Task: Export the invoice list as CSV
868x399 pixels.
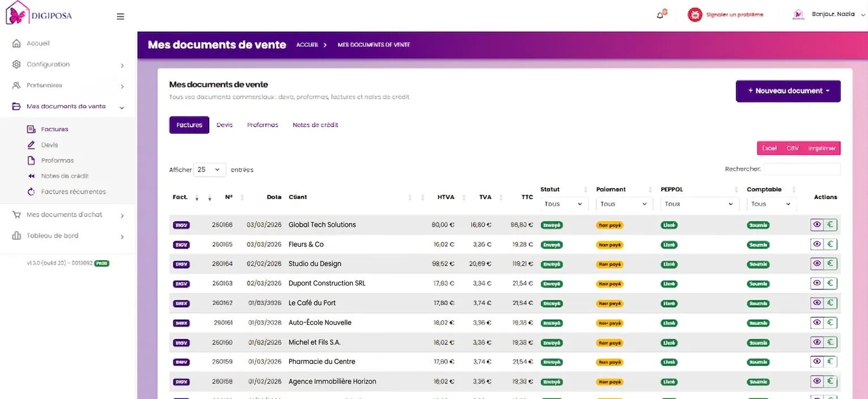Action: coord(792,147)
